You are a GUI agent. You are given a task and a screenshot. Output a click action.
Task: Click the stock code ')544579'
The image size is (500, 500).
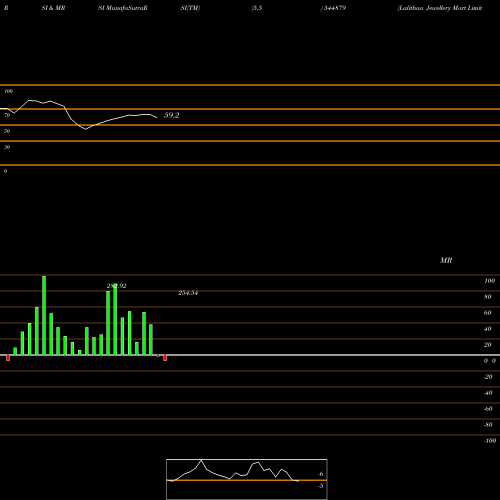coord(333,8)
